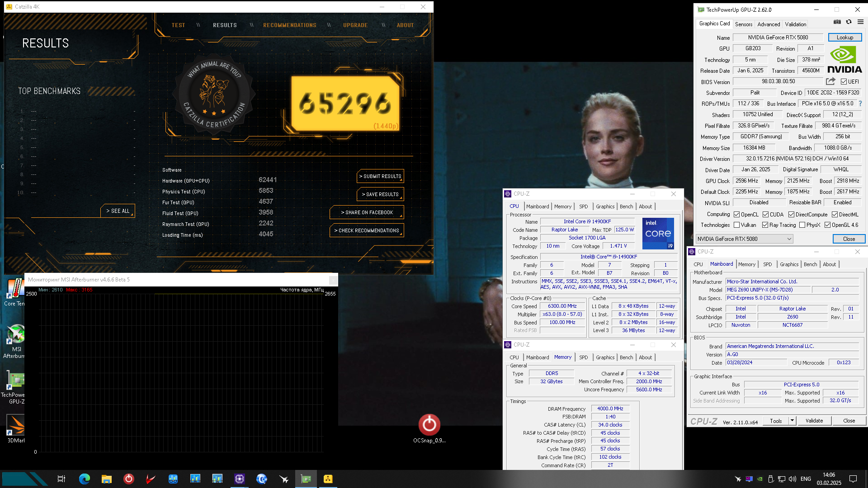Toggle PhysX checkbox
This screenshot has width=868, height=488.
[802, 225]
